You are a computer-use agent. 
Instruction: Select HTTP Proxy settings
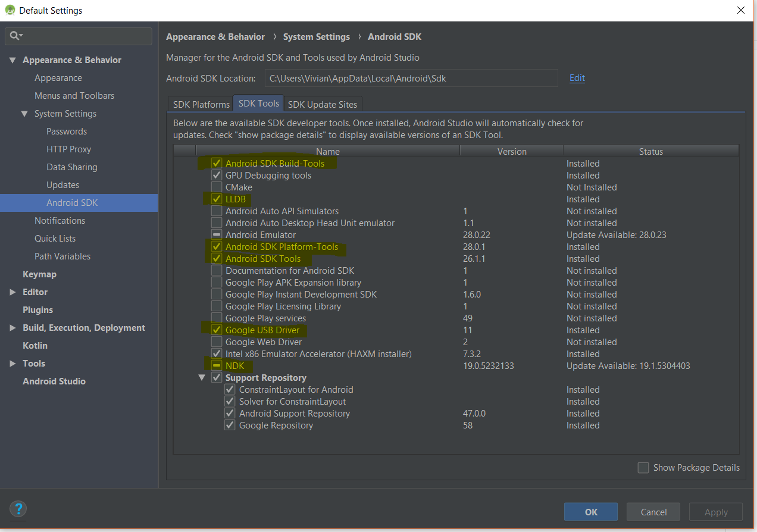[x=68, y=149]
